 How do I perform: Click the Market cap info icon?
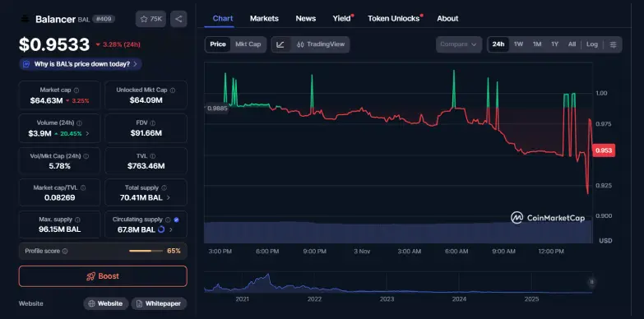pos(76,90)
